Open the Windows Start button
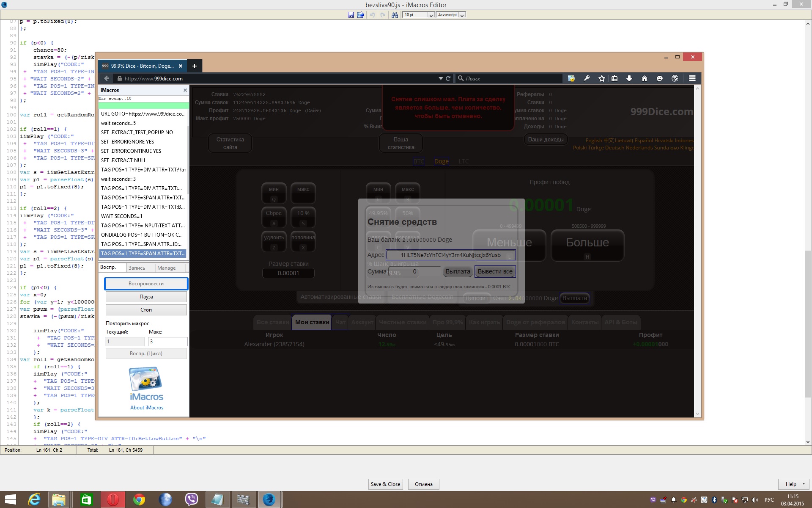 pyautogui.click(x=10, y=500)
